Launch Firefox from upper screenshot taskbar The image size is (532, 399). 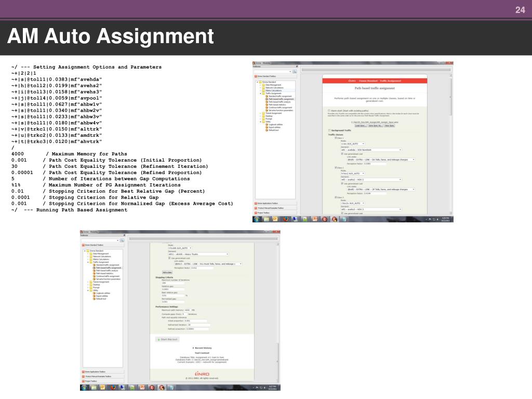pyautogui.click(x=285, y=219)
